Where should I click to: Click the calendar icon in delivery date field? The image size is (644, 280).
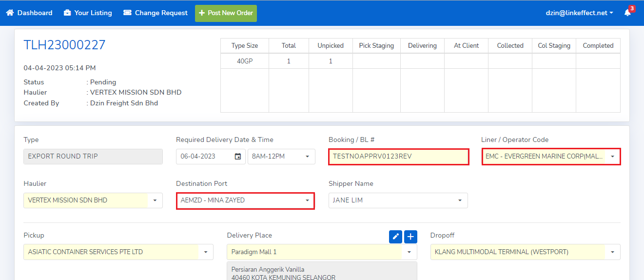tap(238, 157)
